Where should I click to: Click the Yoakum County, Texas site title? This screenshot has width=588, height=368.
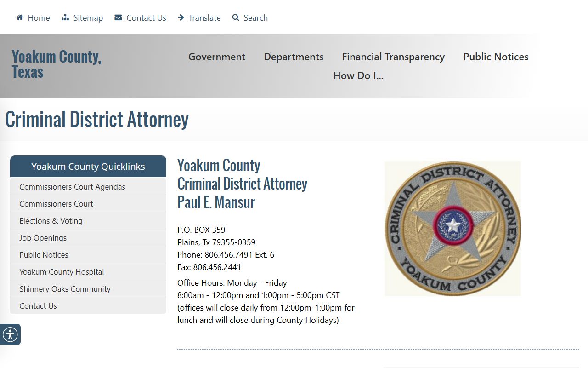tap(56, 64)
